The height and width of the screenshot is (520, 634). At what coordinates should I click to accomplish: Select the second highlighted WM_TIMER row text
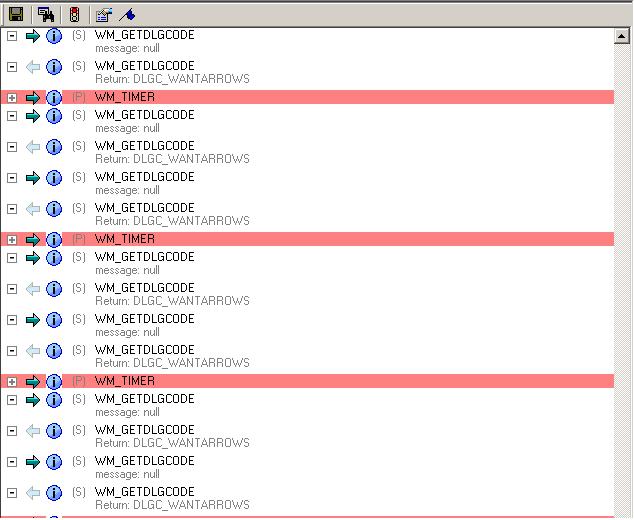pos(125,239)
